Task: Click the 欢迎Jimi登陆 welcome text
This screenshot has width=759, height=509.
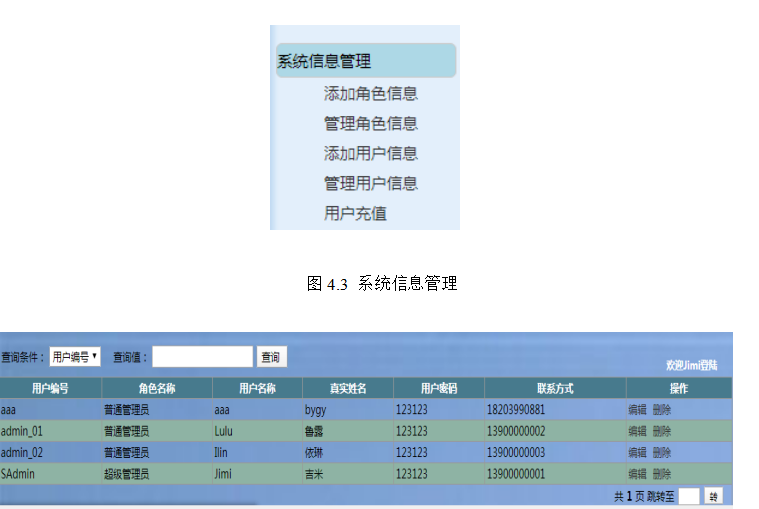Action: click(x=691, y=365)
